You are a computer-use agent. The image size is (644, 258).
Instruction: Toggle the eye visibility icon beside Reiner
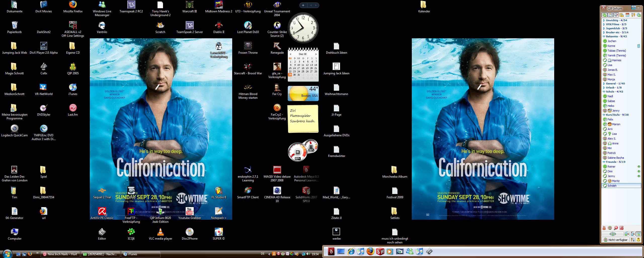(x=639, y=167)
